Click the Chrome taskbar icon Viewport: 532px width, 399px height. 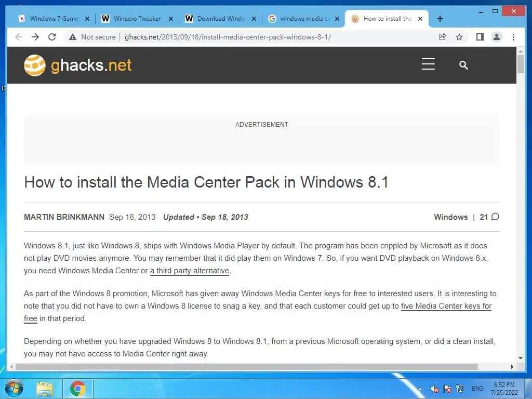point(78,389)
